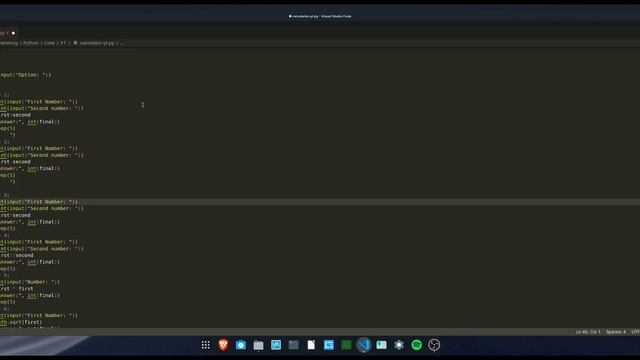Open Go to Line via Ln 40, Col 1
Viewport: 640px width, 360px height.
pyautogui.click(x=588, y=332)
